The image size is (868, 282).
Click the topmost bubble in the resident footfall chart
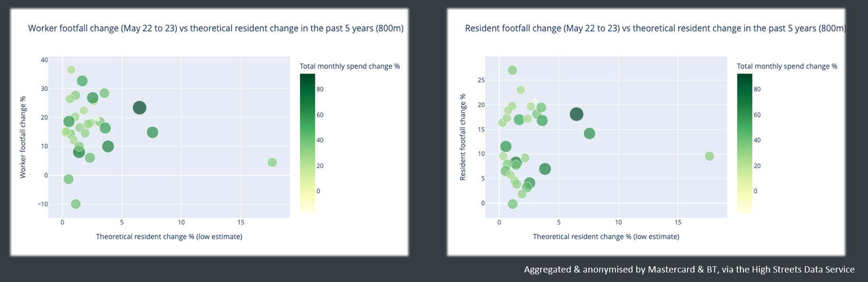pos(512,70)
